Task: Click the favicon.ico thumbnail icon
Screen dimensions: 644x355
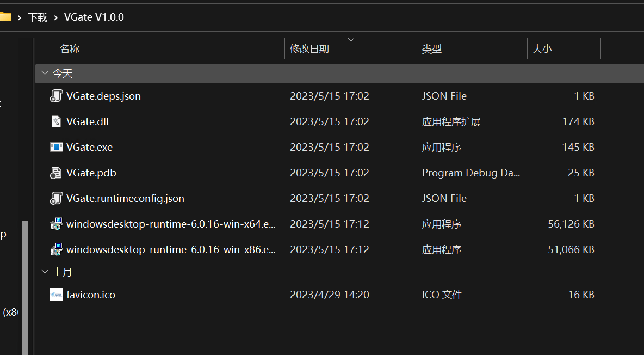Action: 56,295
